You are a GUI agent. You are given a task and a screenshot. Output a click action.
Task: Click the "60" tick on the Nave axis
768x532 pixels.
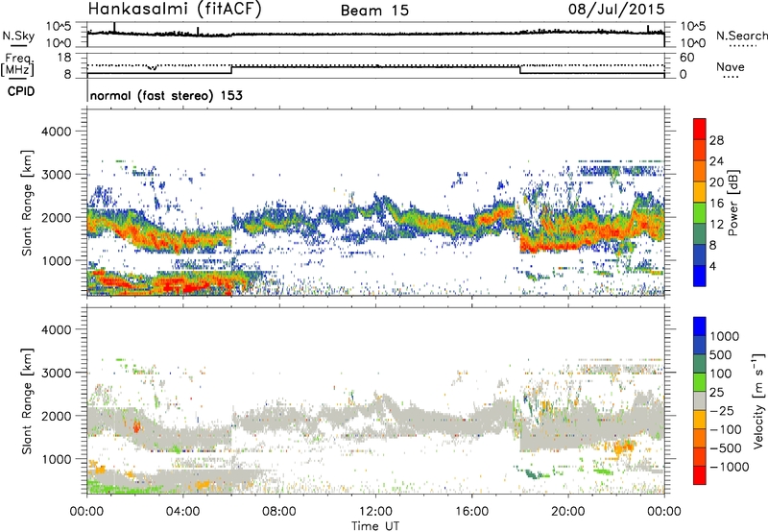click(x=686, y=58)
